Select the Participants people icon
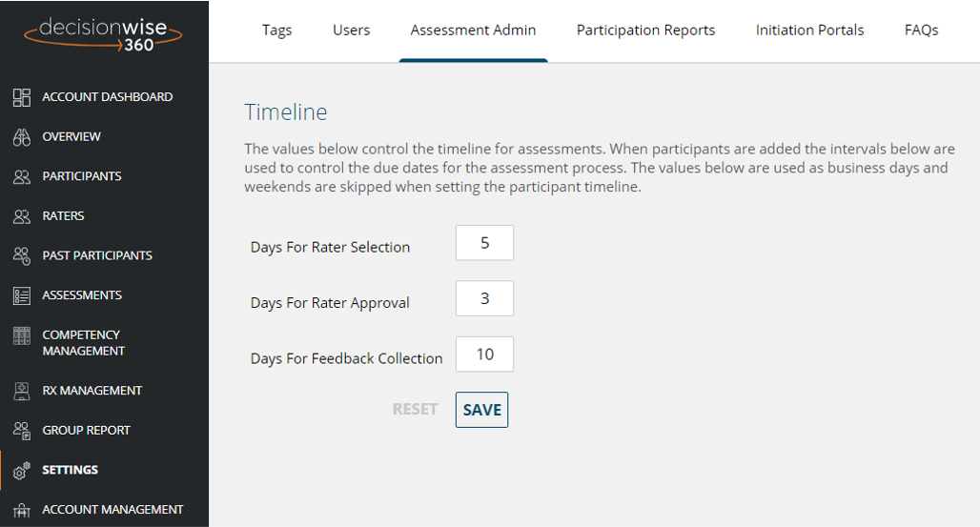Viewport: 980px width, 527px height. click(22, 176)
